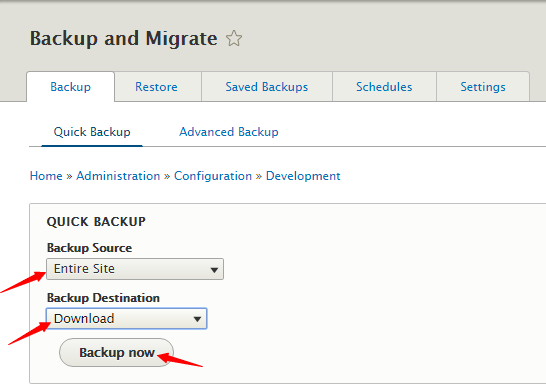546x384 pixels.
Task: Select the Quick Backup sub-tab
Action: pyautogui.click(x=92, y=132)
